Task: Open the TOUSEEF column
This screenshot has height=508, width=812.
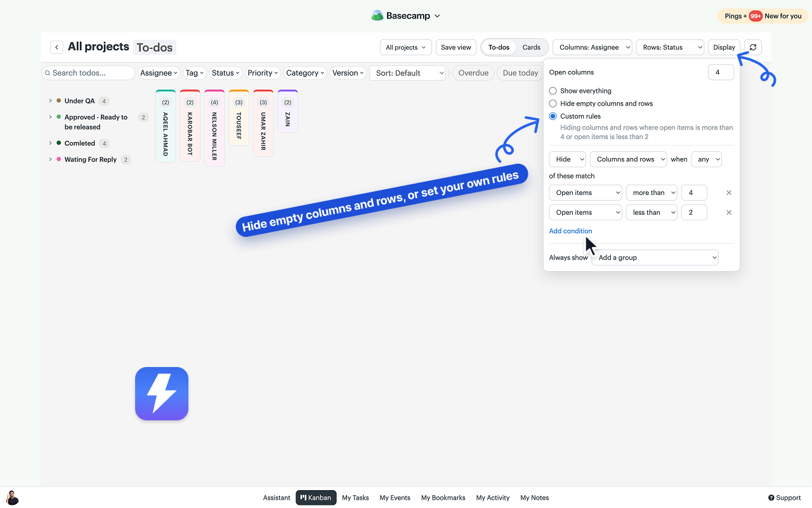Action: click(x=239, y=117)
